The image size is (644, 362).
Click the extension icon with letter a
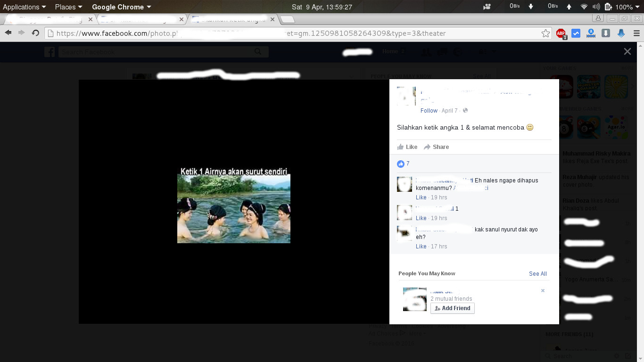pyautogui.click(x=591, y=33)
